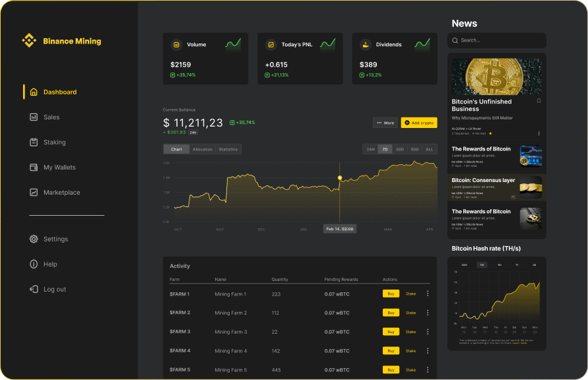The image size is (588, 380).
Task: Buy $FARM 2 Mining Farm 2
Action: [391, 313]
